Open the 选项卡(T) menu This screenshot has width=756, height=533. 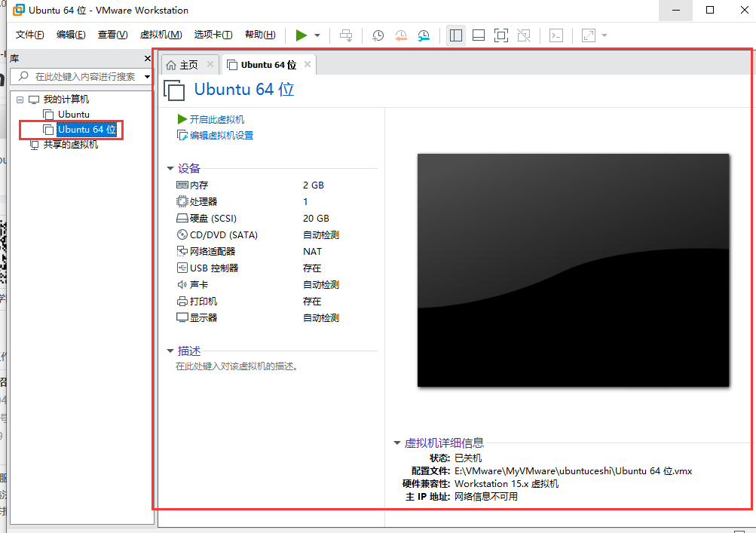point(213,35)
